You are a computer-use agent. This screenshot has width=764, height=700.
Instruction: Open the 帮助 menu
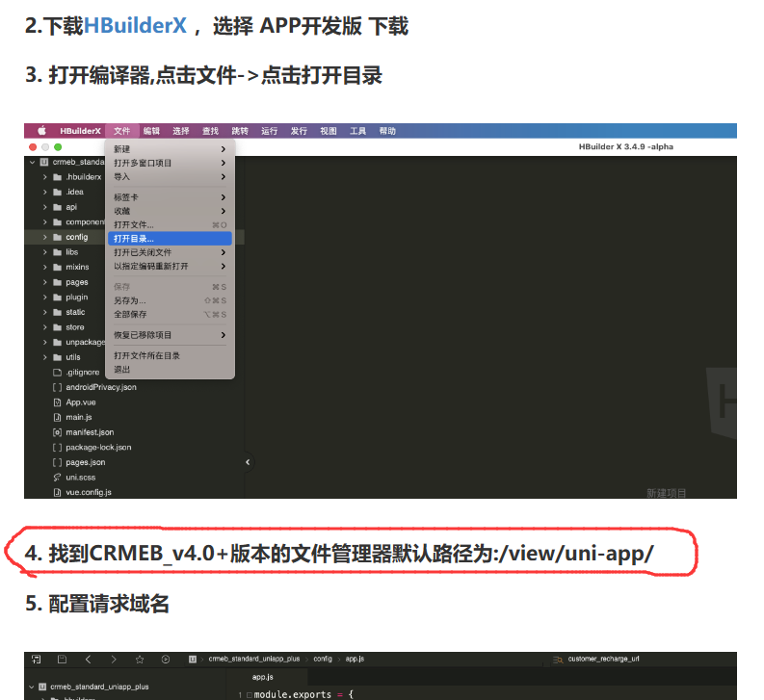click(x=387, y=131)
